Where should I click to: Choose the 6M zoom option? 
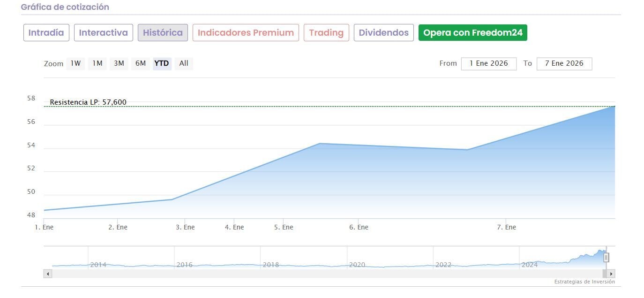[x=141, y=63]
